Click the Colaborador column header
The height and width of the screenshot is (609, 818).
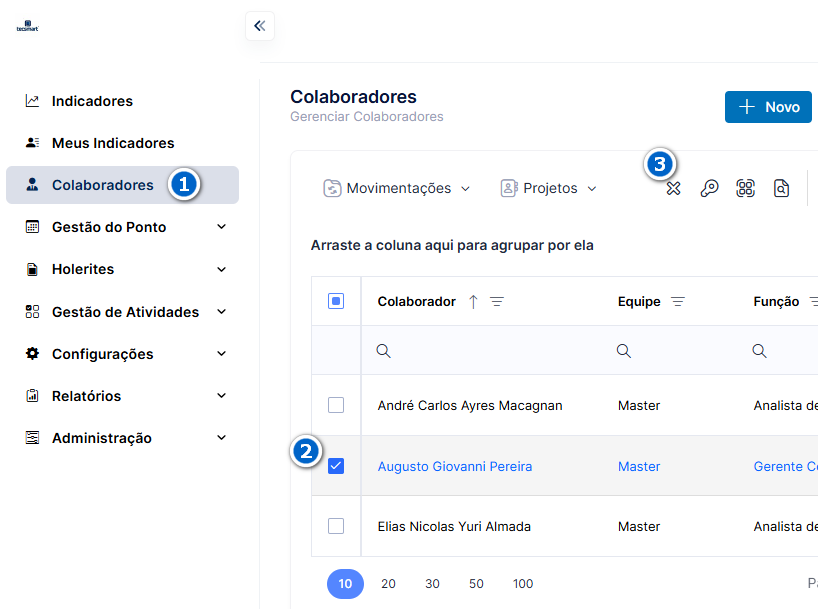pos(417,302)
